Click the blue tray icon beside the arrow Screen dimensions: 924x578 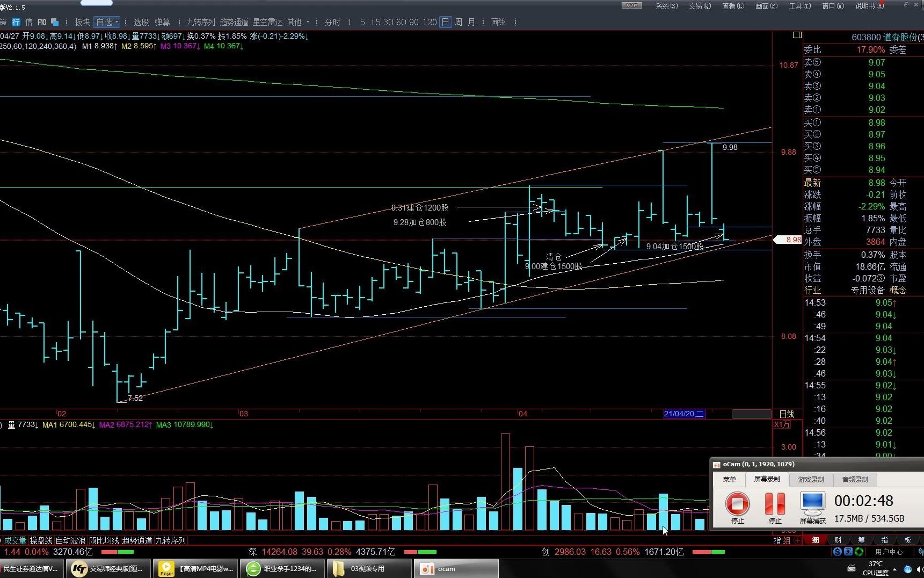[907, 569]
